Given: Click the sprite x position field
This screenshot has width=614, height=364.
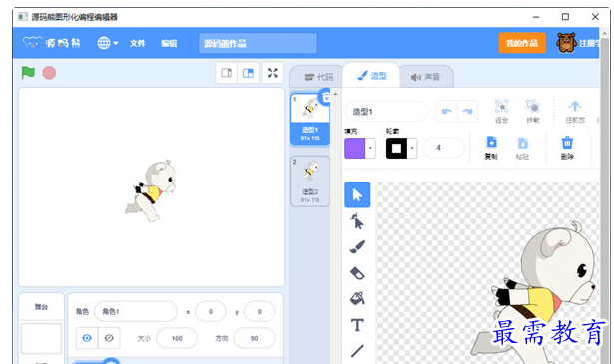Looking at the screenshot, I should [211, 311].
